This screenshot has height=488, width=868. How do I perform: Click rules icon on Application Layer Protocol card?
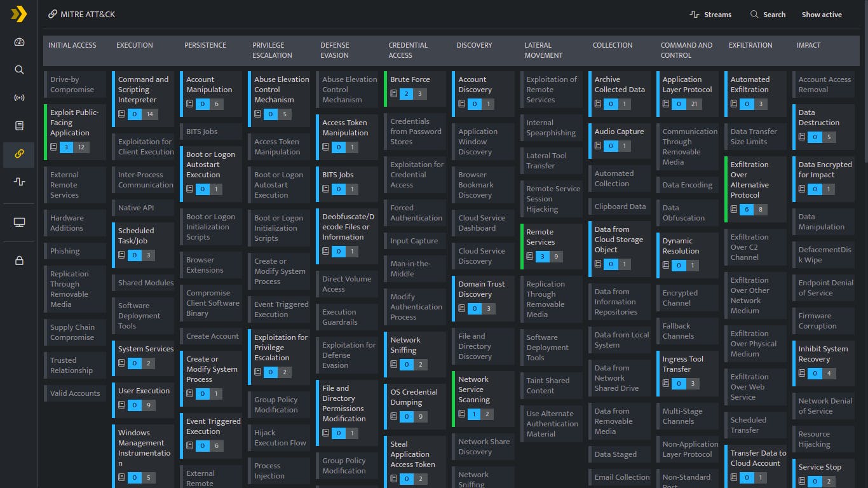point(666,104)
